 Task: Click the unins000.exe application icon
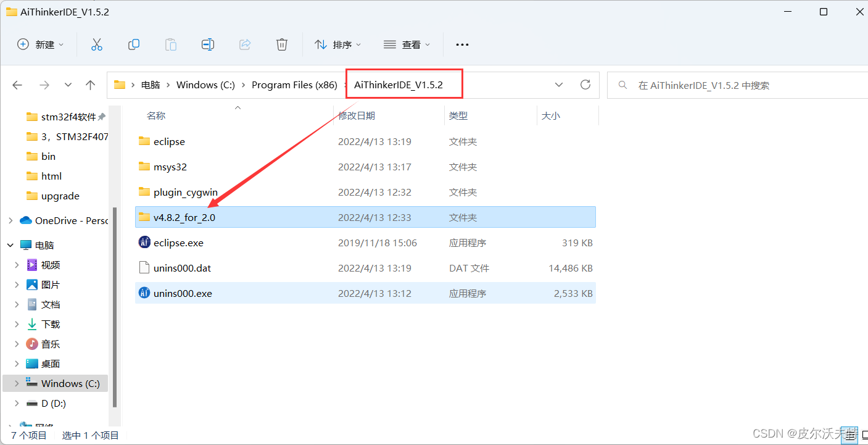pos(144,293)
